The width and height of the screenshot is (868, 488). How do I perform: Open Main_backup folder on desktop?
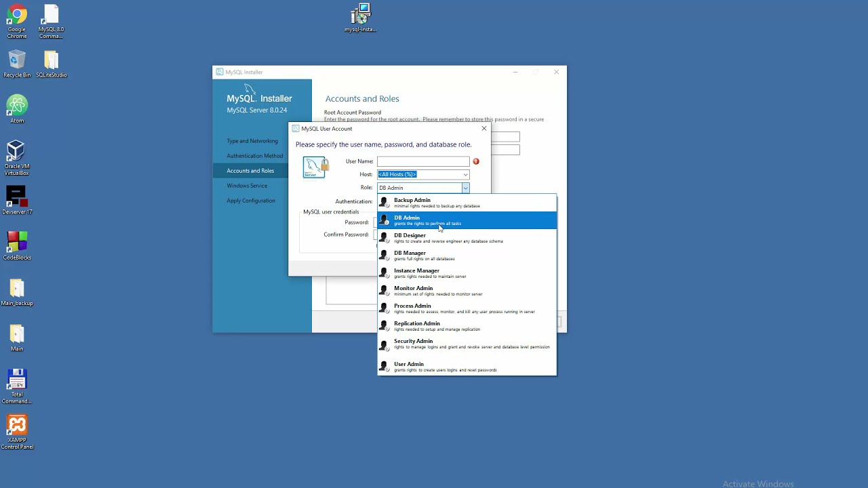coord(17,291)
